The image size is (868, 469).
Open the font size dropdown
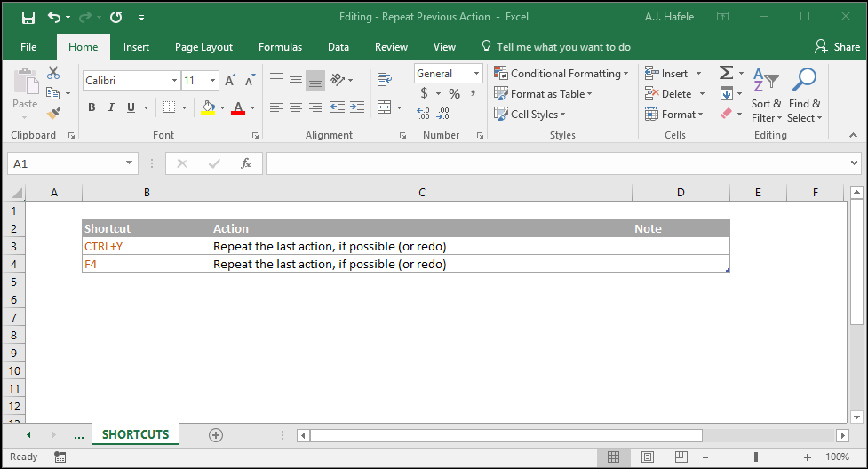(x=212, y=81)
